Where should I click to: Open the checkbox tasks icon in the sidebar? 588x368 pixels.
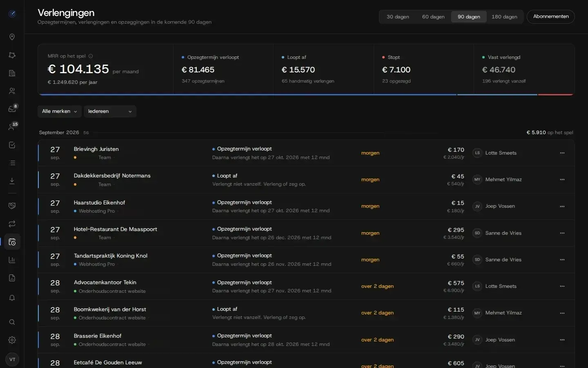click(12, 145)
